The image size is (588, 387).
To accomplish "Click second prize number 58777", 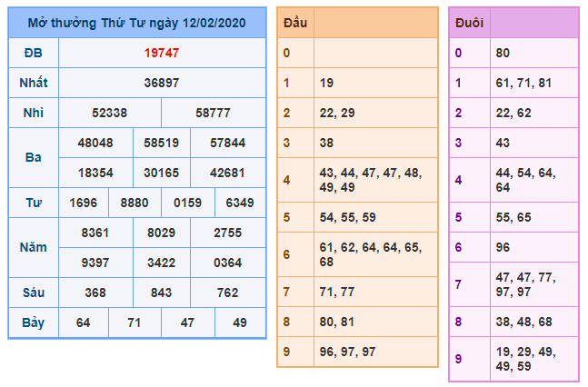I will (x=214, y=113).
